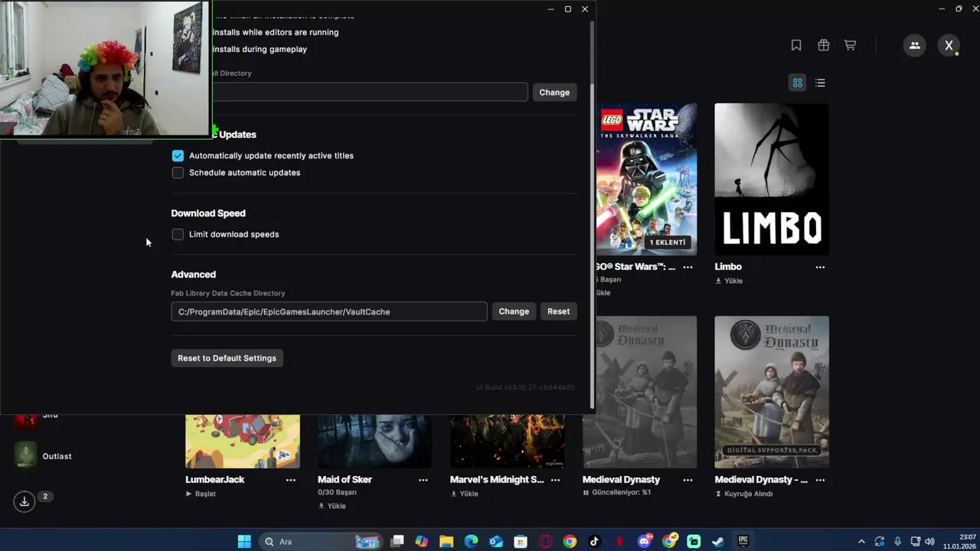
Task: Open the Limbo game cover
Action: click(771, 179)
